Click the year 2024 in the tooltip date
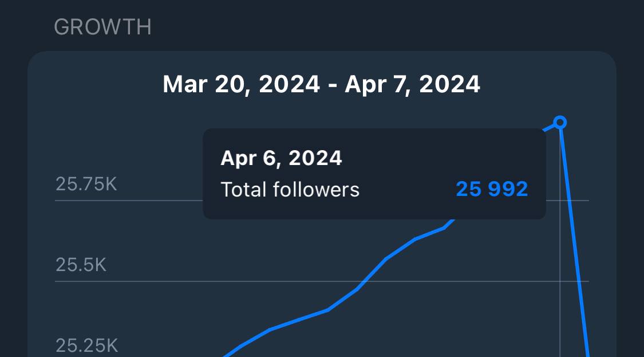The width and height of the screenshot is (644, 357). click(x=315, y=158)
